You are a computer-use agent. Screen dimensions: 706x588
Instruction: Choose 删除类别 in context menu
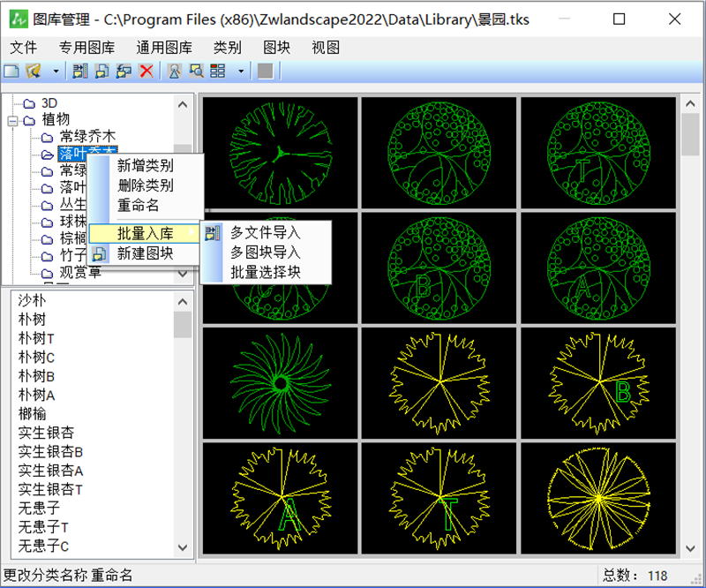coord(146,185)
